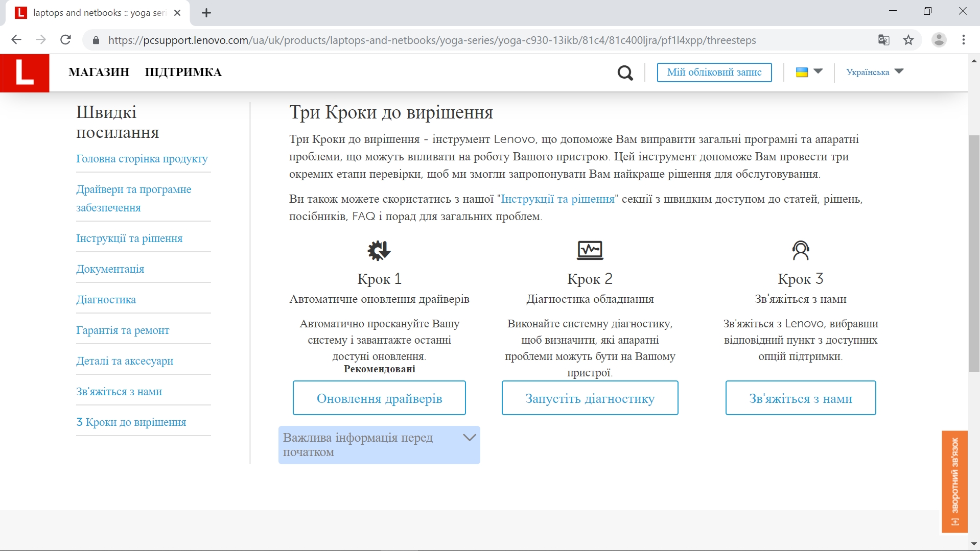
Task: Follow inline Інструкції та рішення link in paragraph
Action: coord(557,199)
